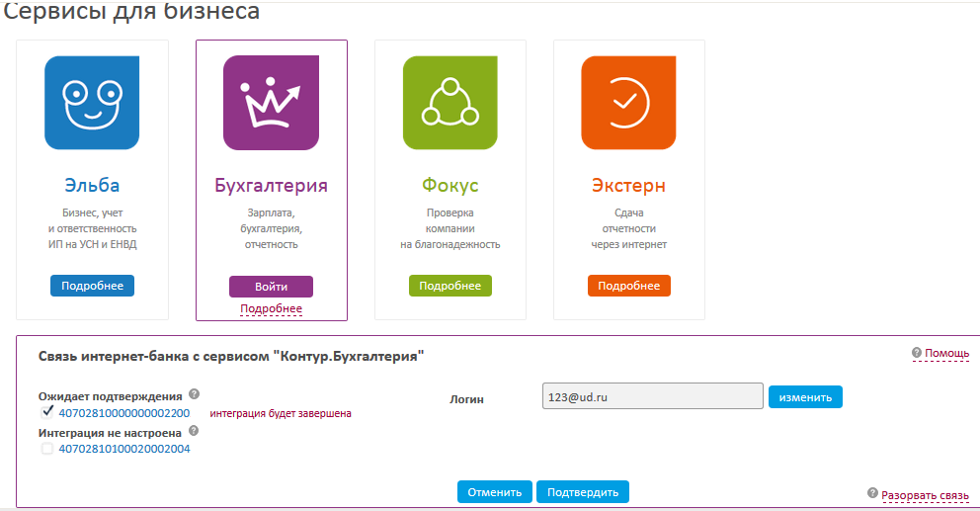980x511 pixels.
Task: Click the Ожидает подтверждения label
Action: tap(110, 396)
